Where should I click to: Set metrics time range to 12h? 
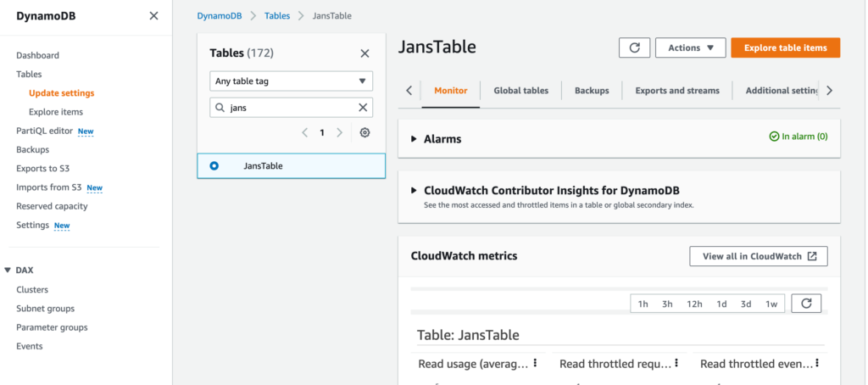click(x=694, y=304)
